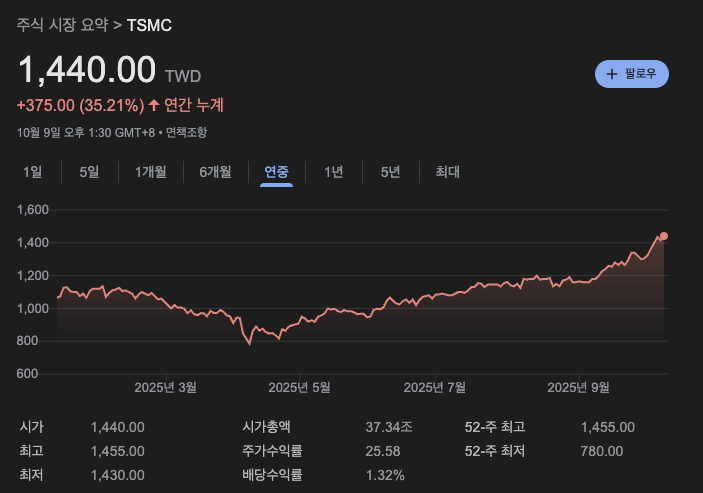
Task: Switch to the 1일 range tab
Action: tap(33, 172)
